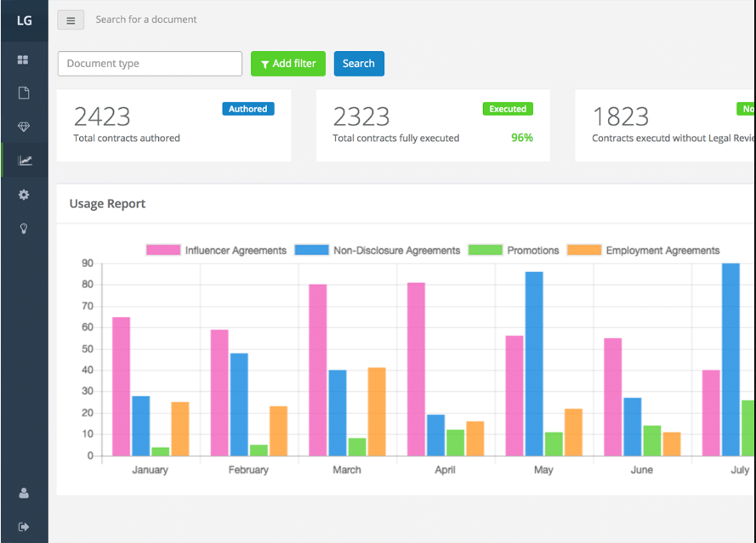
Task: Toggle the Employment Agreements legend item
Action: (662, 250)
